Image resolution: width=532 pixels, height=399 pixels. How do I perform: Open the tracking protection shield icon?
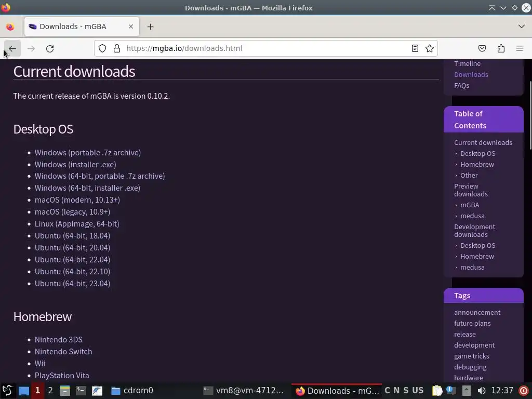pyautogui.click(x=102, y=48)
